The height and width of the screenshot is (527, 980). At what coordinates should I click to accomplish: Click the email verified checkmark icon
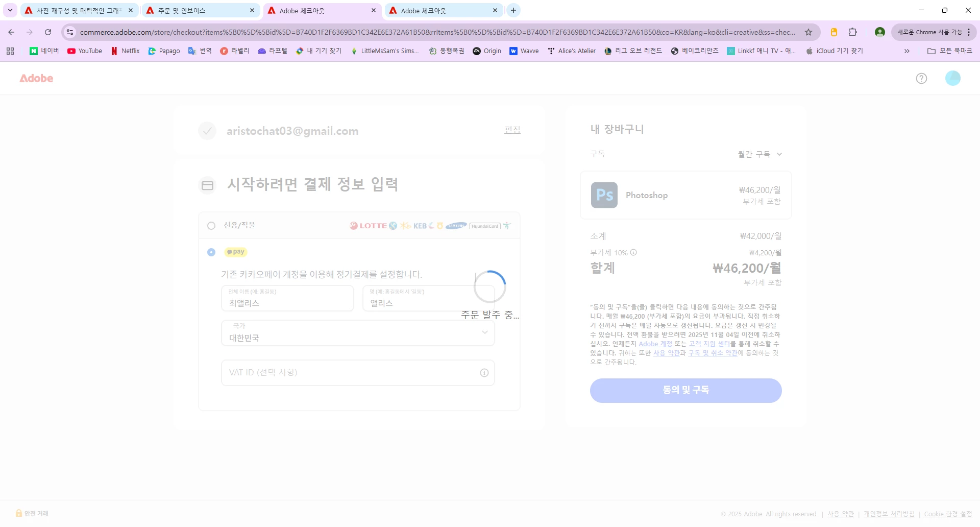pos(207,131)
